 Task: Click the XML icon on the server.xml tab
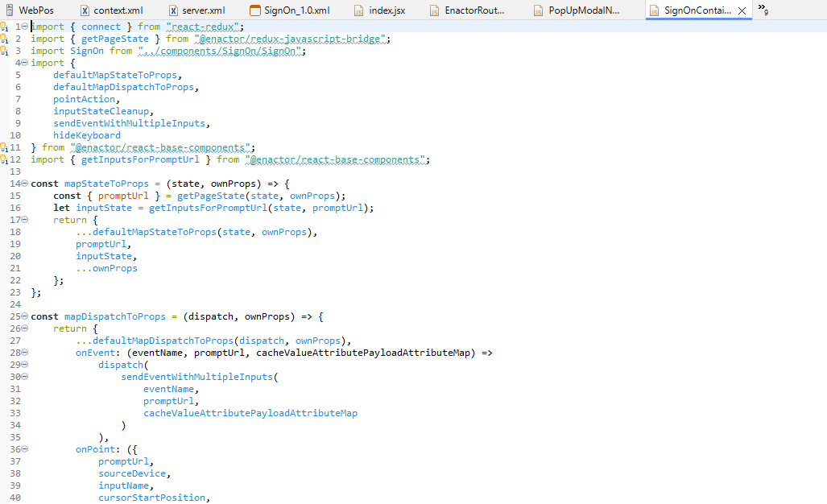pyautogui.click(x=175, y=11)
